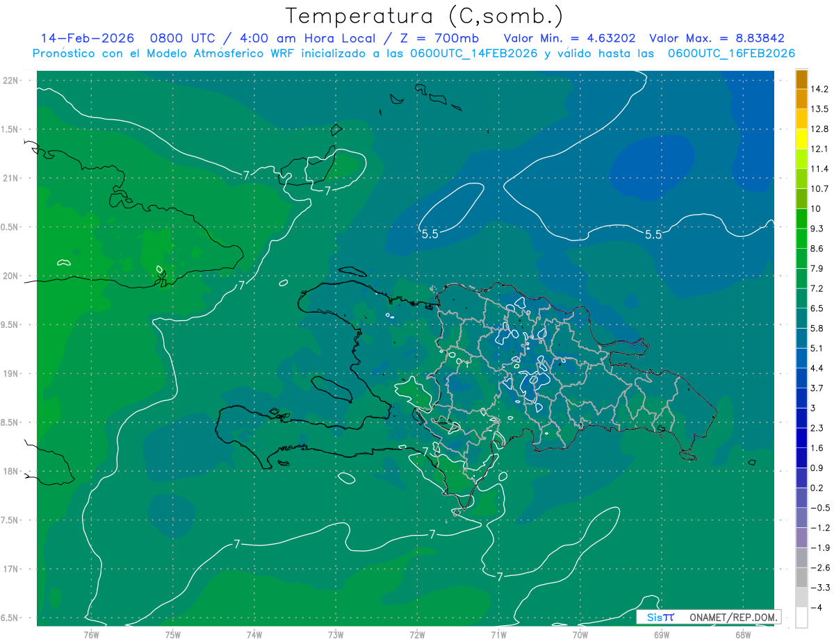The height and width of the screenshot is (644, 834).
Task: Click "4:00 am Hora Local" in the header
Action: [x=307, y=38]
